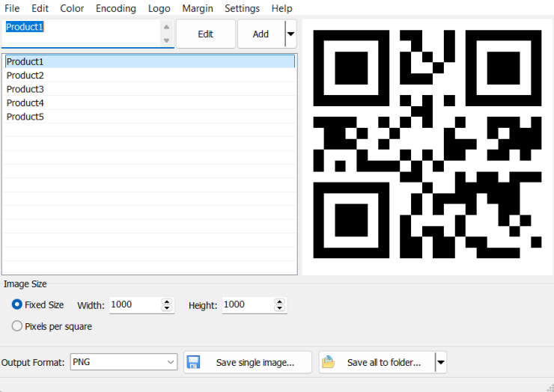Decrease Height with the down stepper

click(x=279, y=308)
